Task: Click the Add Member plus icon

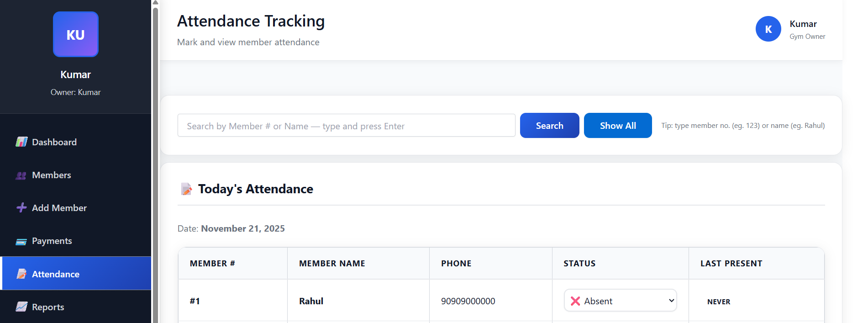Action: (x=21, y=208)
